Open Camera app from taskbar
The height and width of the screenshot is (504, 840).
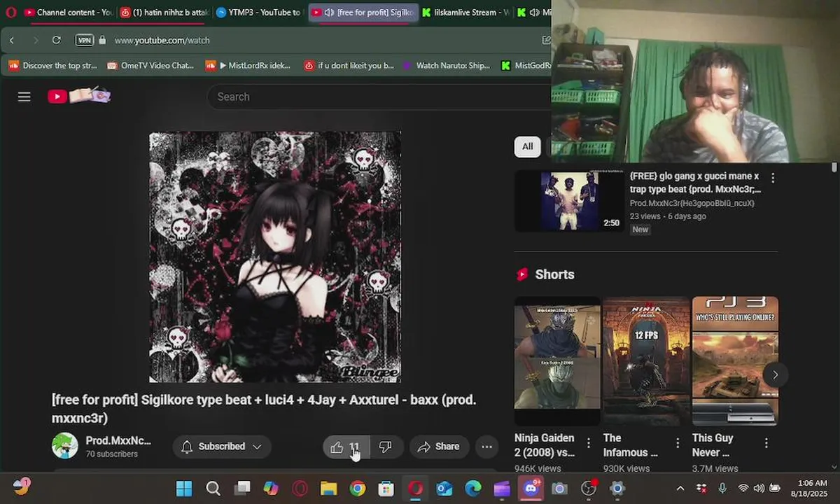point(559,489)
